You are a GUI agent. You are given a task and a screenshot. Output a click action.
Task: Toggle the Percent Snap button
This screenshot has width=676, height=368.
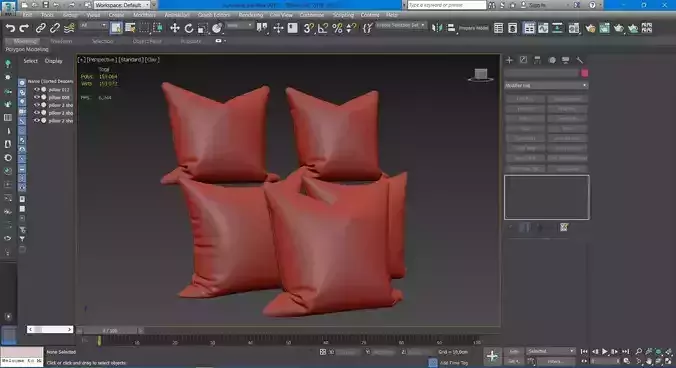(x=337, y=28)
